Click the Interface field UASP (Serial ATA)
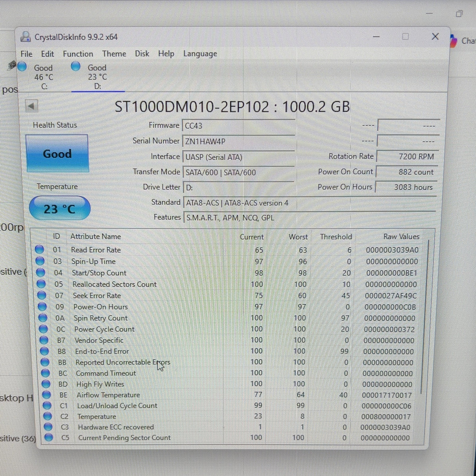 238,157
